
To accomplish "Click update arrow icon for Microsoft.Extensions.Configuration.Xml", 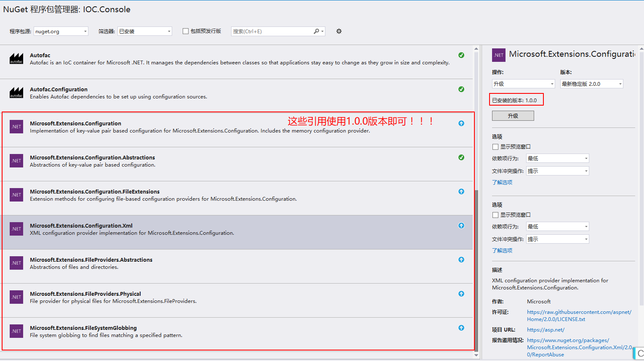I will [461, 226].
